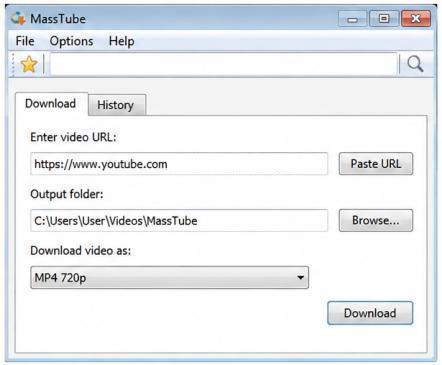Viewport: 442px width, 365px height.
Task: Open the Options menu
Action: pos(71,41)
